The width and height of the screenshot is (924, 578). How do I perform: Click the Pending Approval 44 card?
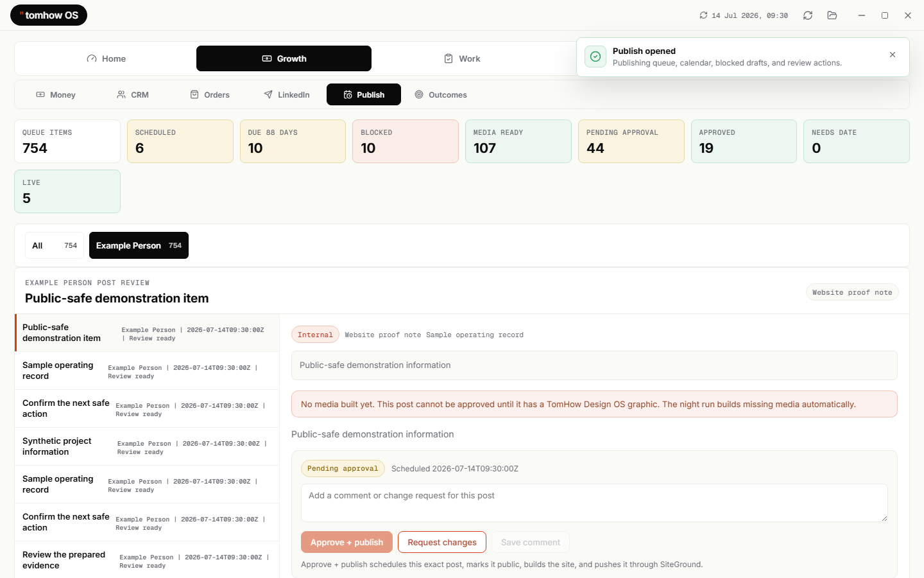coord(631,141)
